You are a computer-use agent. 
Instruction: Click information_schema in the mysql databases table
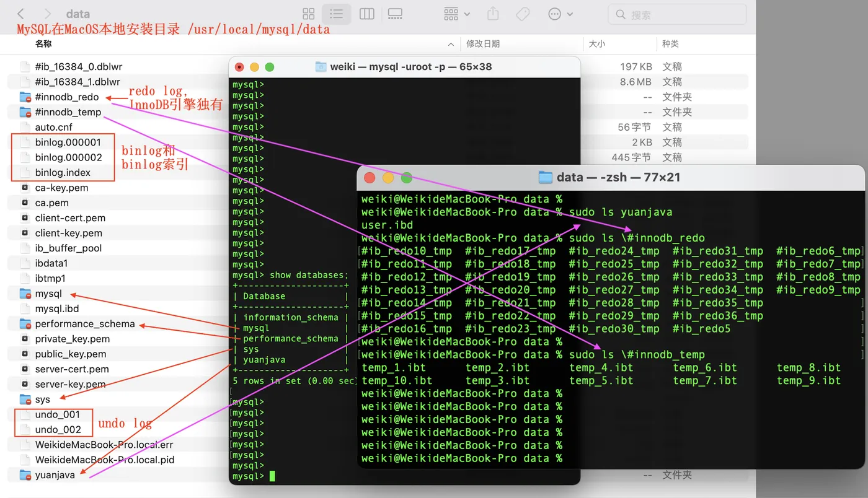[290, 317]
